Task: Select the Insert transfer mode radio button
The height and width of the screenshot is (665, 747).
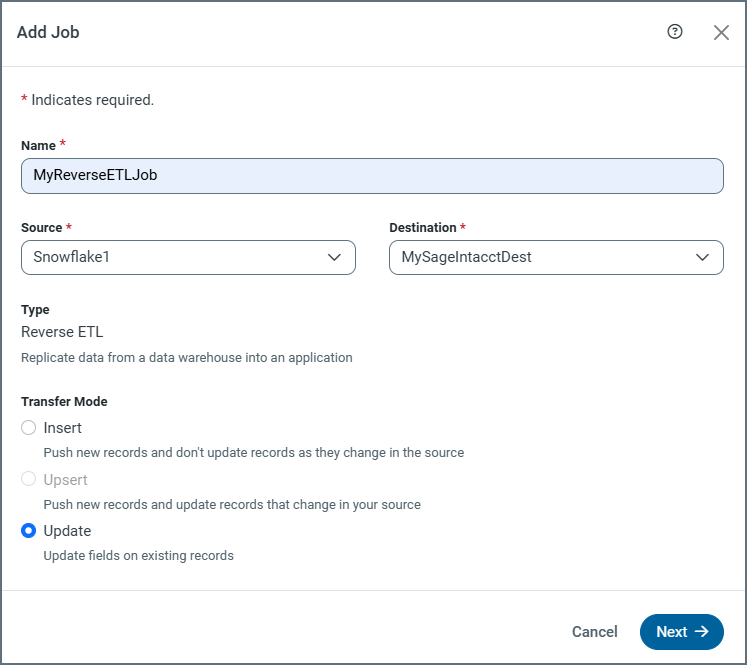Action: click(x=29, y=428)
